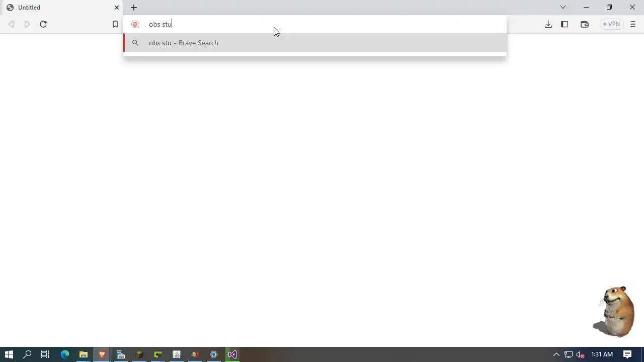This screenshot has width=644, height=362.
Task: Open the tab search dropdown
Action: 563,8
